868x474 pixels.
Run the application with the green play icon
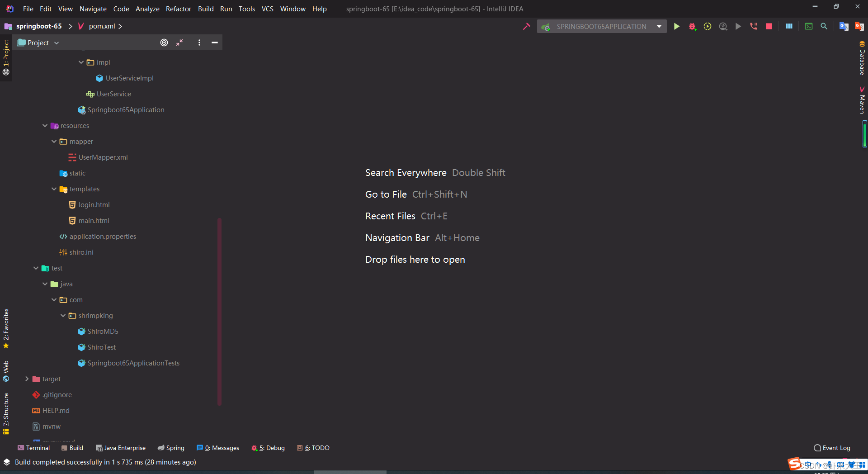click(x=677, y=26)
